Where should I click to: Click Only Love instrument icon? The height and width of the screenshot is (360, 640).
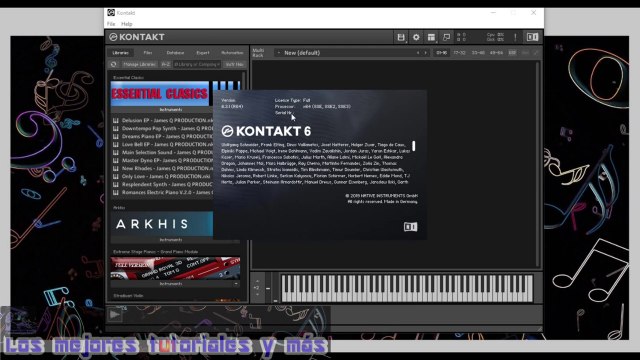click(x=116, y=176)
